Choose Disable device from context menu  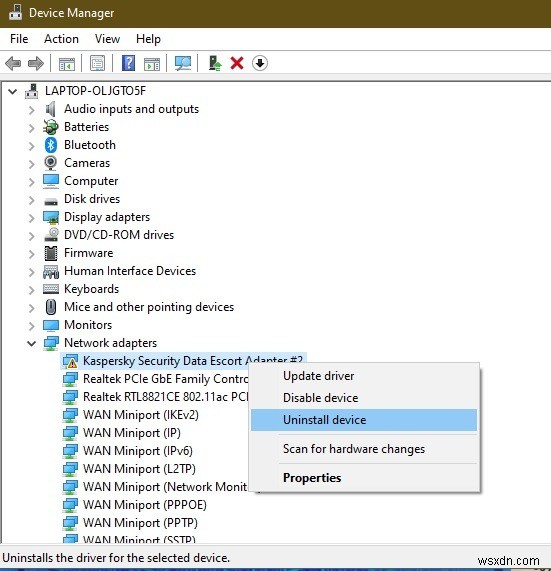(364, 398)
